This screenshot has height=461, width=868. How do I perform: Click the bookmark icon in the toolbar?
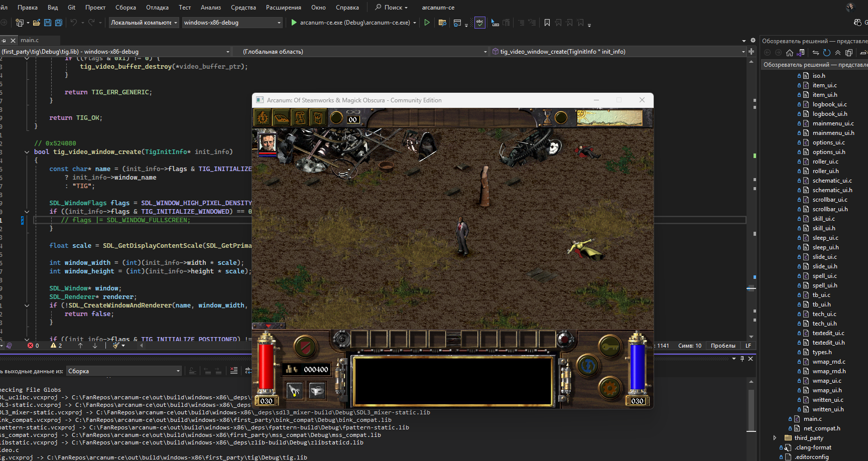click(x=547, y=23)
